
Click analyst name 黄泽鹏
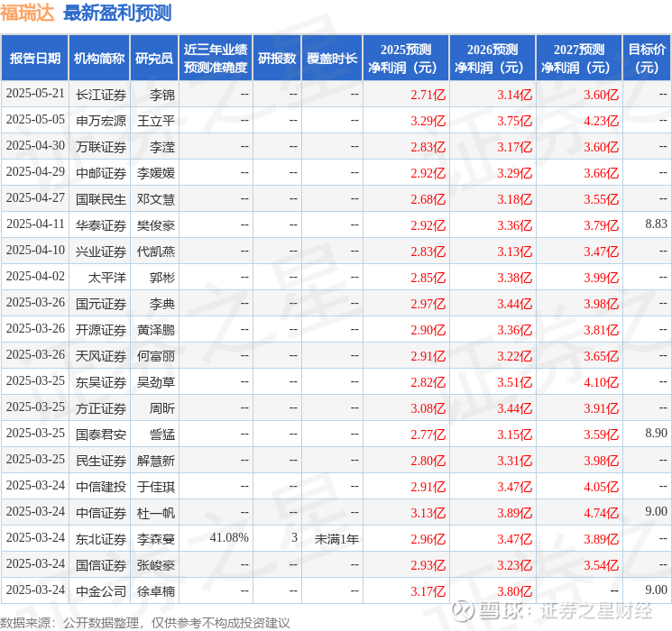point(155,330)
